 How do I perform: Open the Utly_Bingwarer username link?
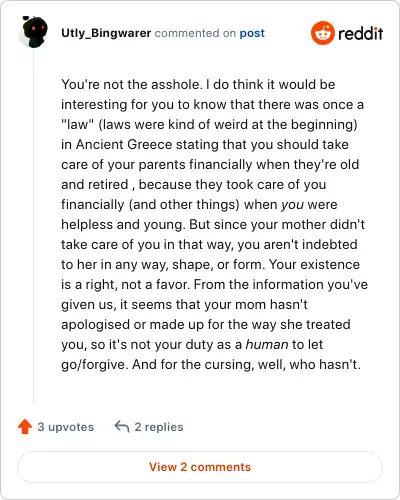point(106,33)
